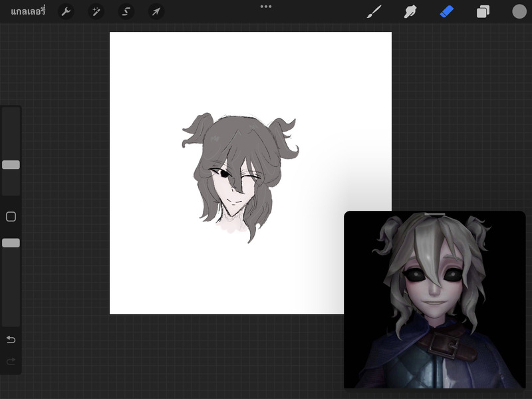This screenshot has height=399, width=532.
Task: Activate the Selection tool
Action: [x=126, y=11]
